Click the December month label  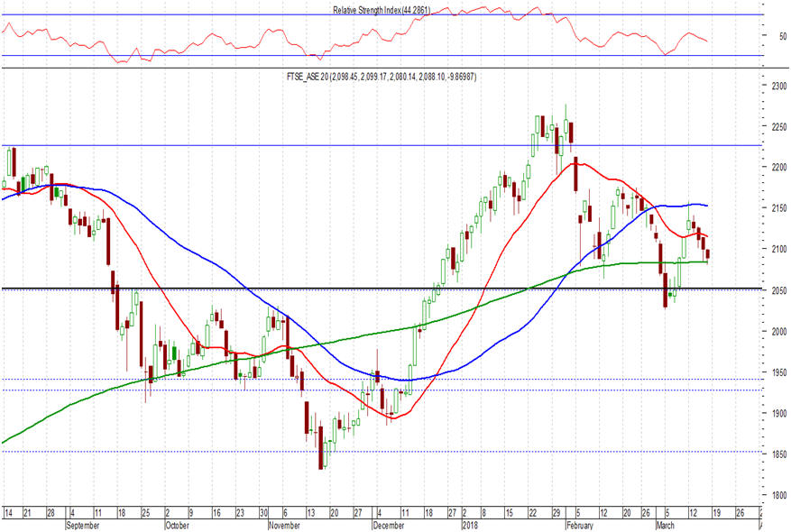point(389,526)
